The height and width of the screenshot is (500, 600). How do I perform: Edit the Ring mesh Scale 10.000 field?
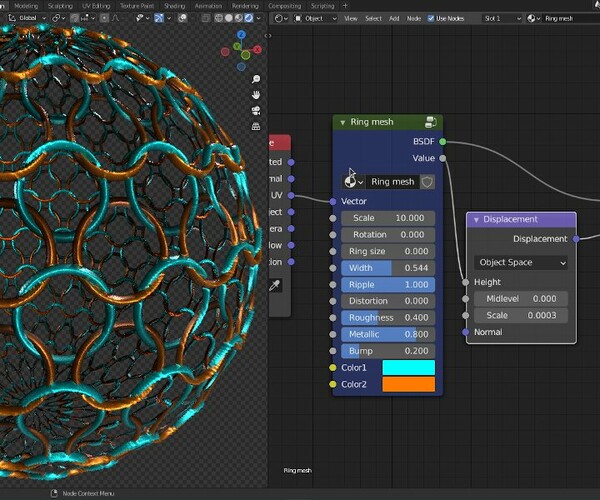pos(388,218)
